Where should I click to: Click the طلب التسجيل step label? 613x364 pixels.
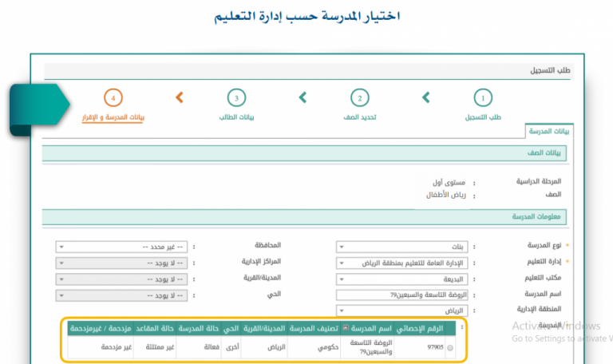click(483, 117)
